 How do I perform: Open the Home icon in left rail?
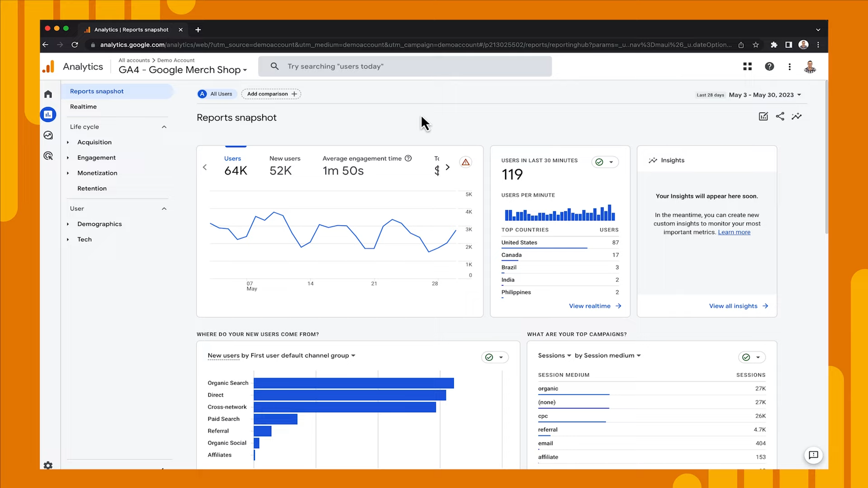48,94
